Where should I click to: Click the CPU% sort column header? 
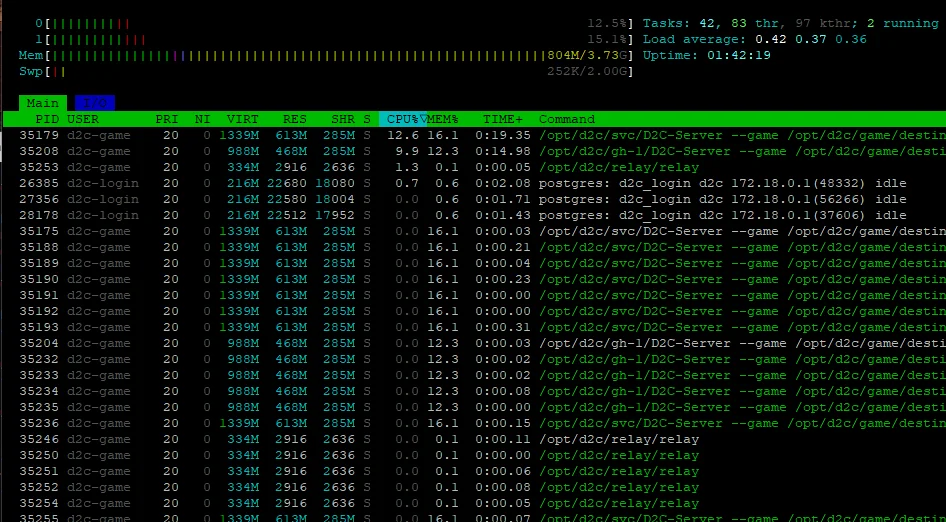click(x=402, y=119)
